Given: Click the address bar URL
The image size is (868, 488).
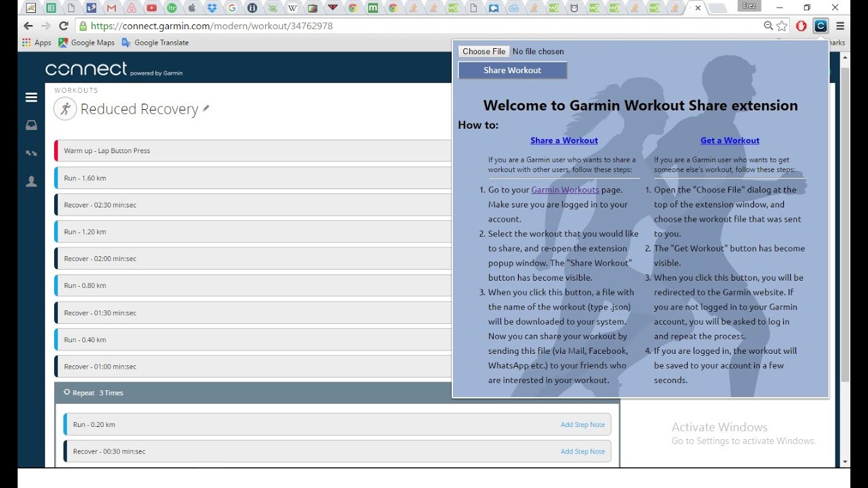Looking at the screenshot, I should [212, 26].
